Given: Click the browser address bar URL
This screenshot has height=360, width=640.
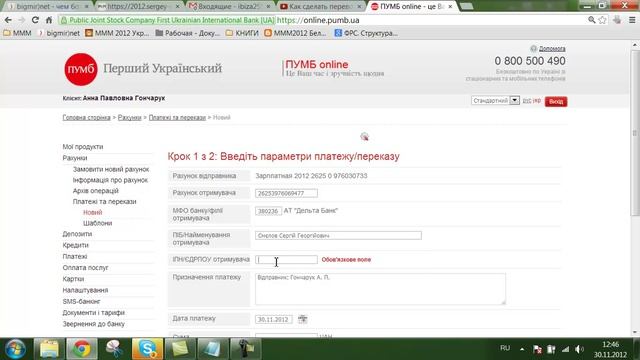Looking at the screenshot, I should [x=318, y=20].
